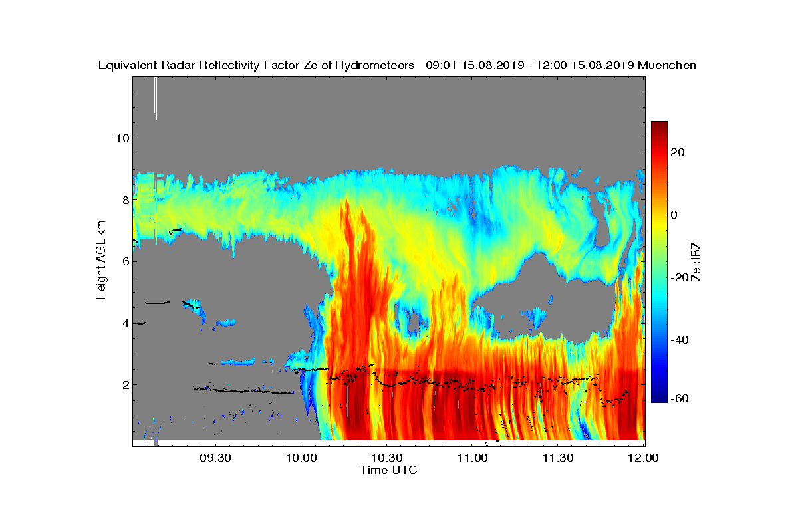Click the colorbar value -40
Screen dimensions: 798x532
click(678, 340)
